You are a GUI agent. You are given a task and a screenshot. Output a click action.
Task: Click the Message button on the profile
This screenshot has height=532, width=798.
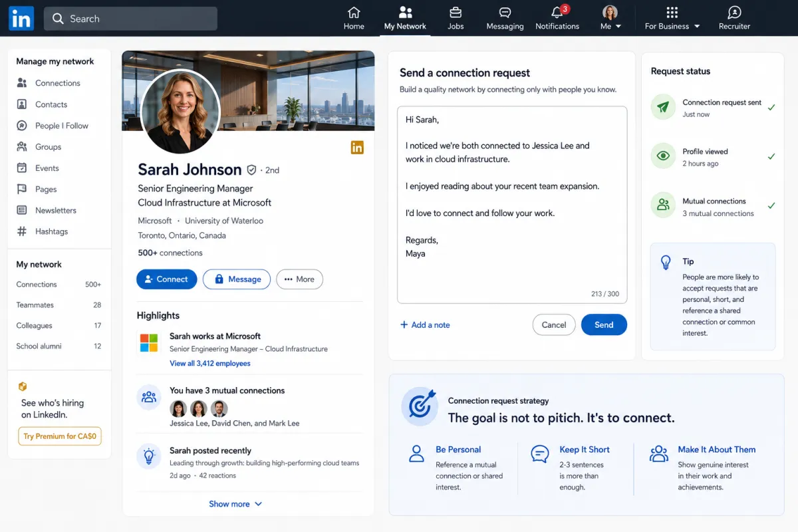tap(237, 279)
